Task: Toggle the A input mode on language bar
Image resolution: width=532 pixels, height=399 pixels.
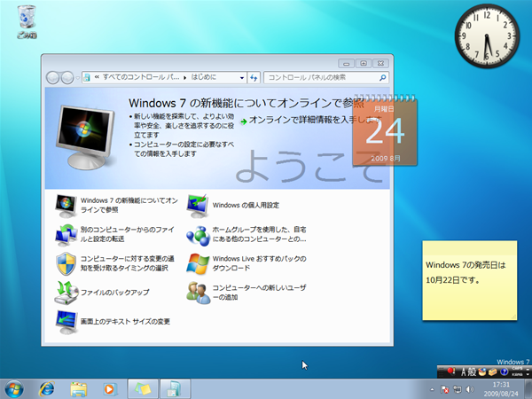Action: pyautogui.click(x=464, y=372)
